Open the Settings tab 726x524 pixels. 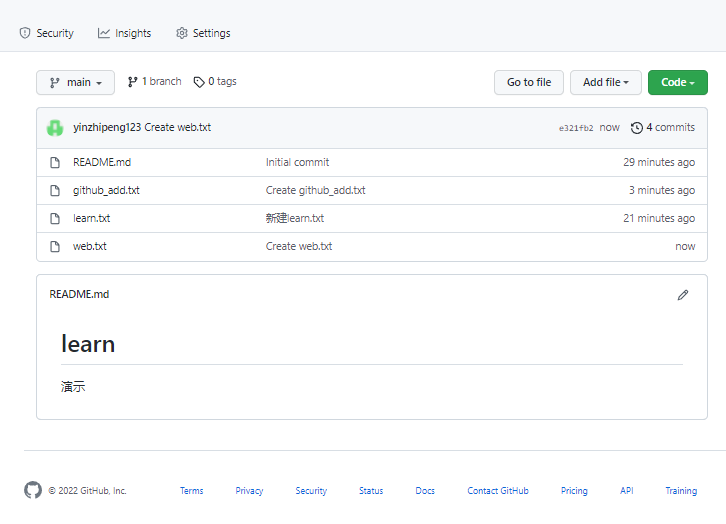click(203, 33)
